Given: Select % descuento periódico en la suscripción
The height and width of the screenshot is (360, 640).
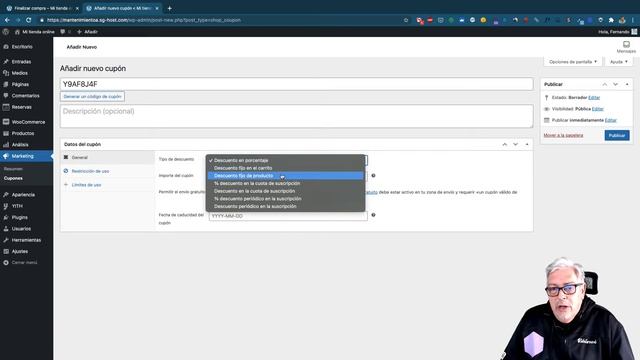Looking at the screenshot, I should [x=285, y=199].
